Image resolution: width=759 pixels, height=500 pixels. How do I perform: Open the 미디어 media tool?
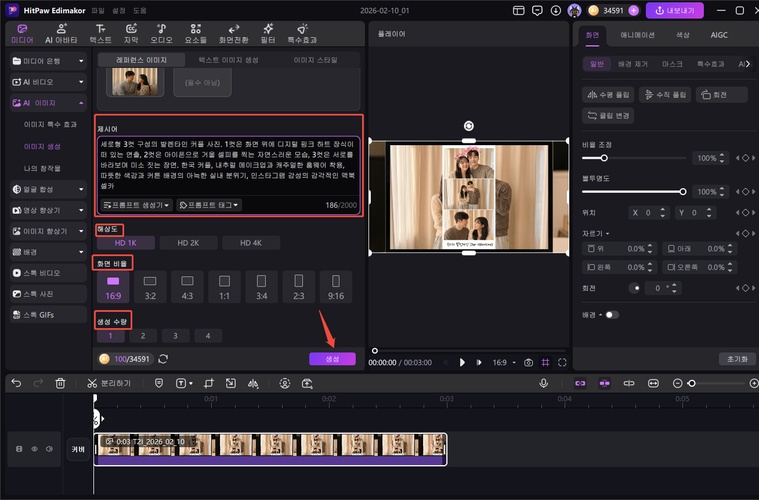click(22, 34)
